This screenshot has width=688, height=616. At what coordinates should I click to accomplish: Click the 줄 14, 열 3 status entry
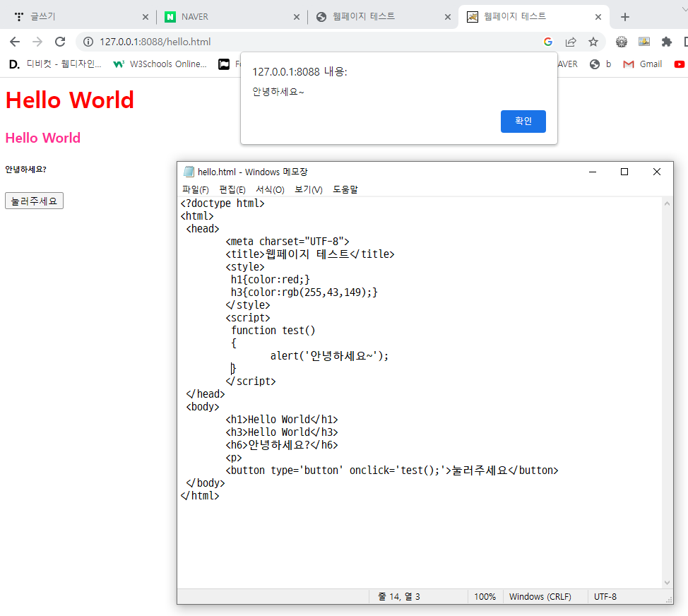399,597
